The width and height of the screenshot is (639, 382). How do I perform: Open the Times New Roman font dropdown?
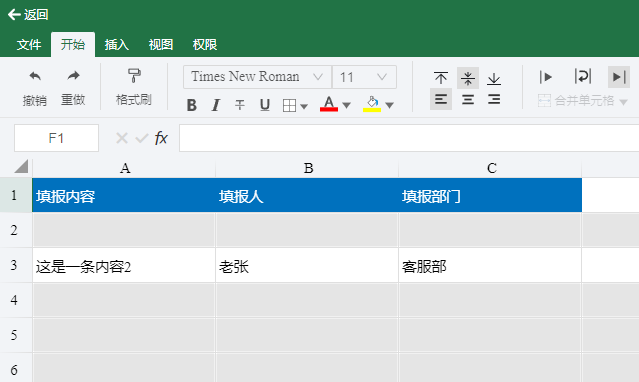click(x=257, y=77)
